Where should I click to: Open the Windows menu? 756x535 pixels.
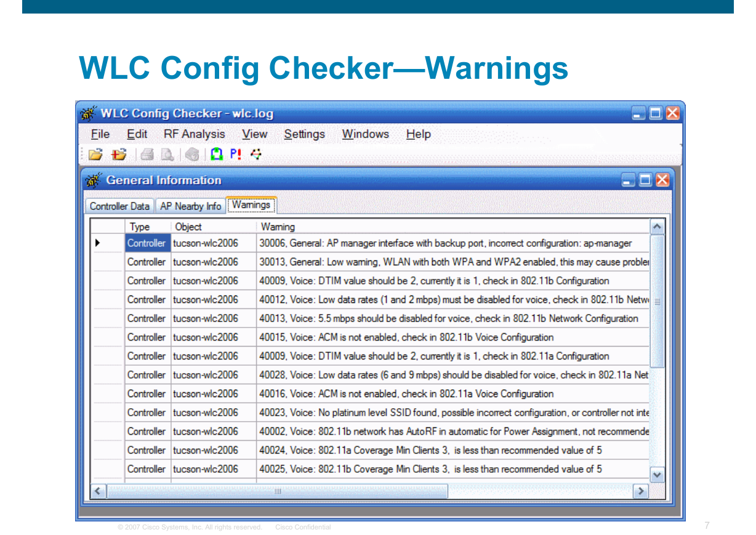366,134
